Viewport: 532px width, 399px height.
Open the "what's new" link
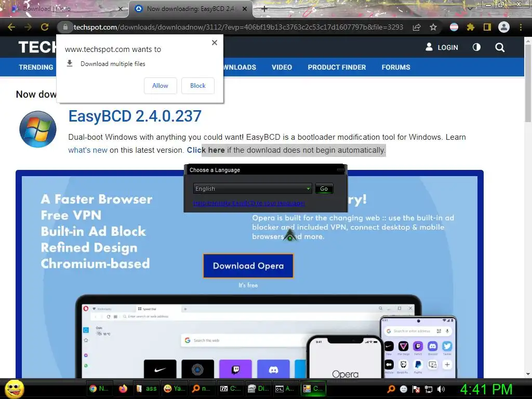88,150
